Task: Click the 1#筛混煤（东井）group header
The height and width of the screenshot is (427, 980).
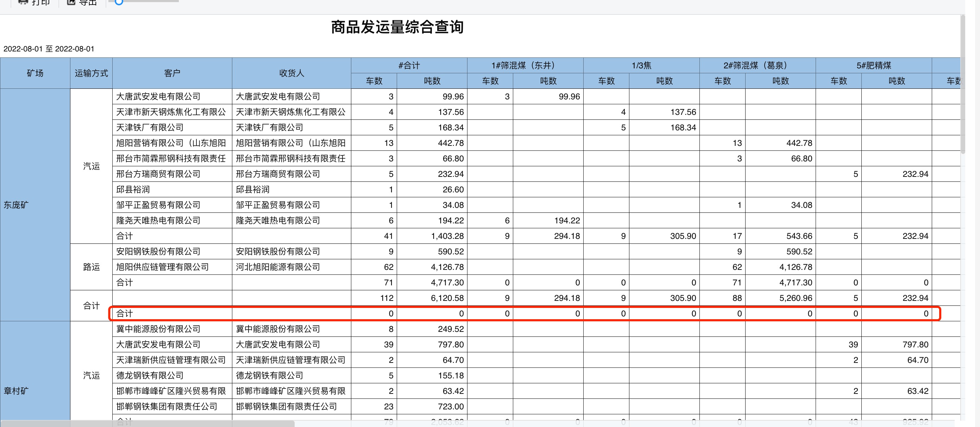Action: 525,66
